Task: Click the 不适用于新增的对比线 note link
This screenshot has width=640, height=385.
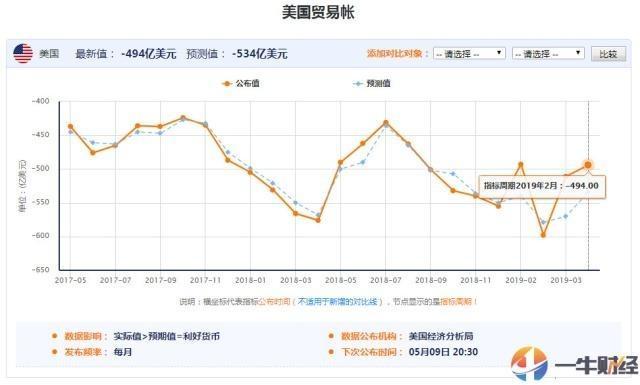Action: (x=338, y=302)
